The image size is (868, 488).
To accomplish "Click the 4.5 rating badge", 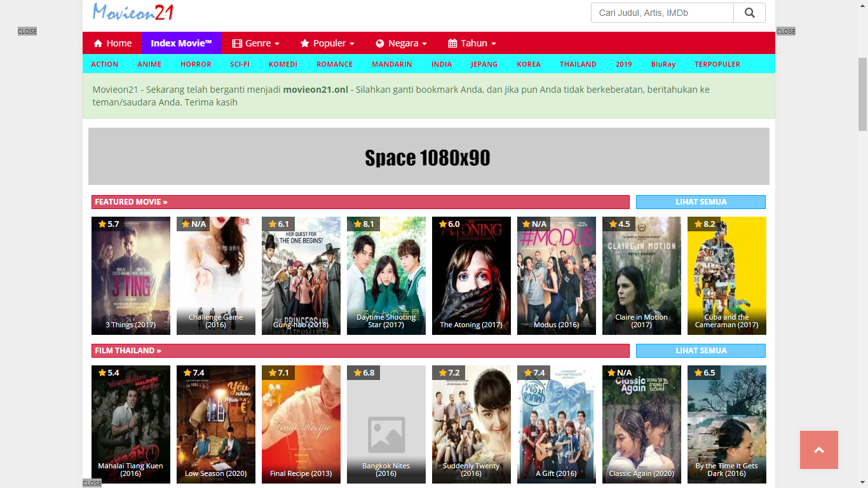I will point(619,224).
